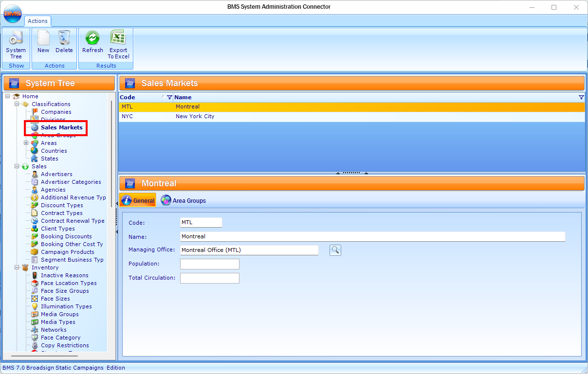Select Contract Renewal Type tree item
This screenshot has height=374, width=588.
tap(73, 221)
